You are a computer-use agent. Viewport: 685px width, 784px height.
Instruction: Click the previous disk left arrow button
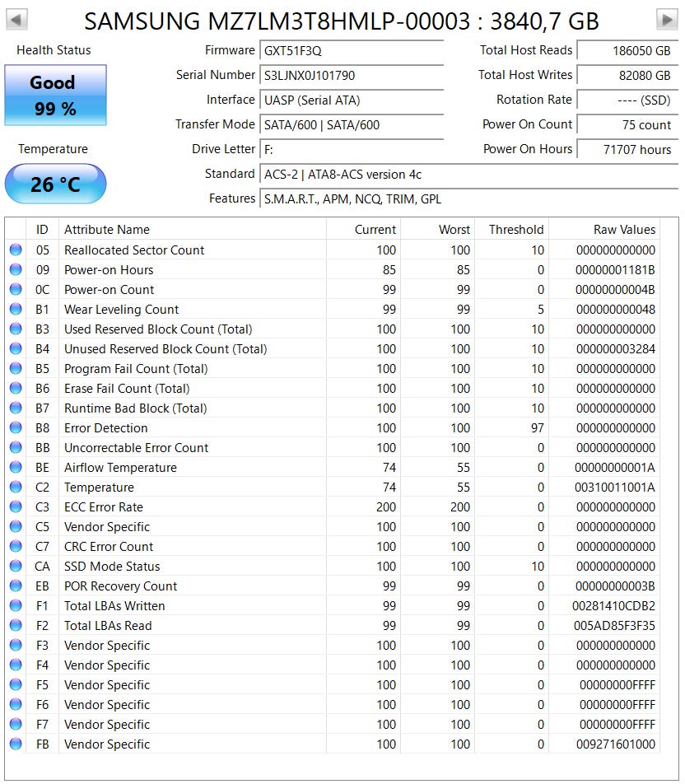coord(16,19)
